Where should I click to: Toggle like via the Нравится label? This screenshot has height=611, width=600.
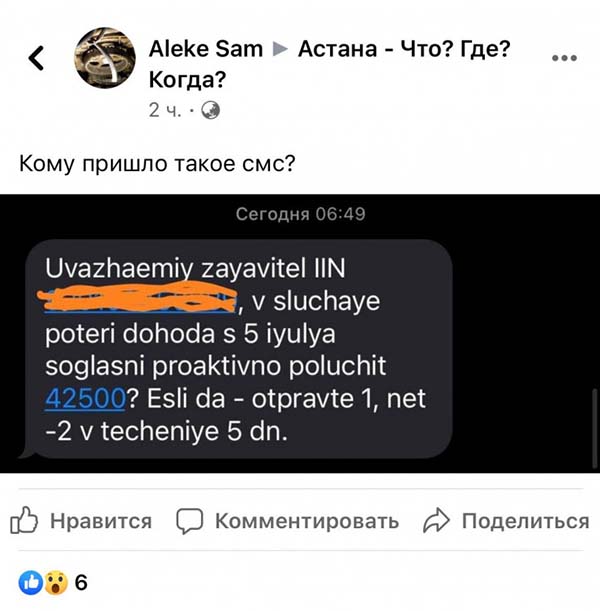click(x=101, y=521)
